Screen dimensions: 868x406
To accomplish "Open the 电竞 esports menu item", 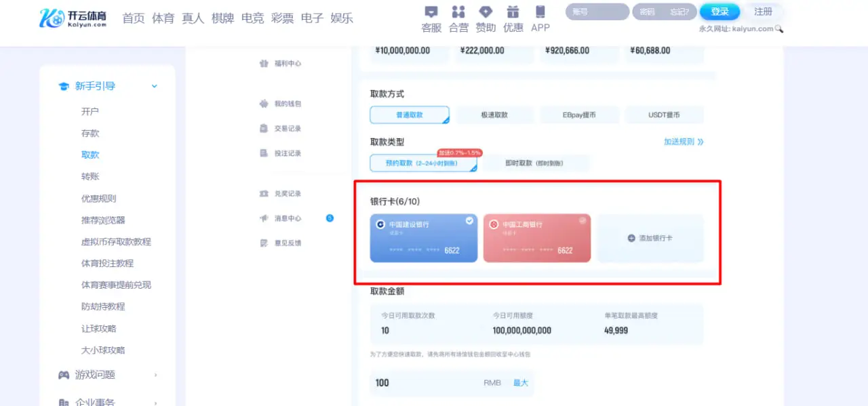I will tap(252, 18).
